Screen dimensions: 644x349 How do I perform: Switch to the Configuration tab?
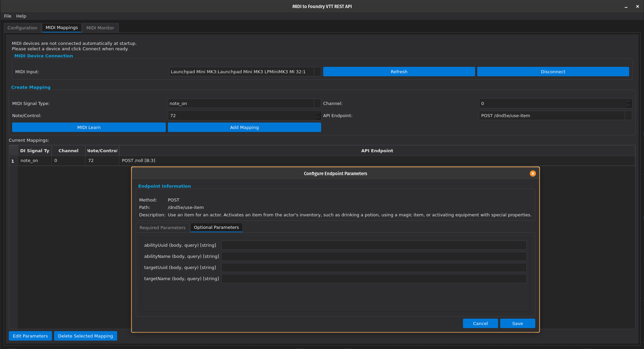[22, 28]
